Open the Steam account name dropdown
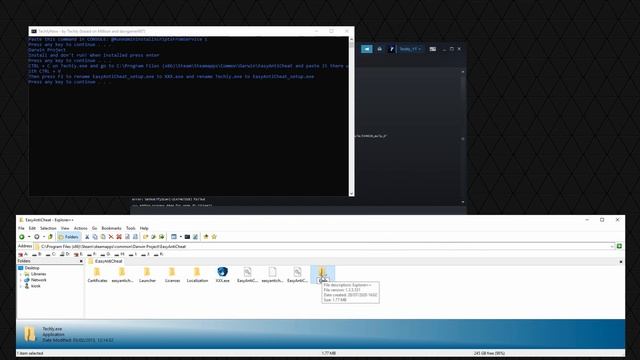Viewport: 640px width, 360px height. (410, 49)
